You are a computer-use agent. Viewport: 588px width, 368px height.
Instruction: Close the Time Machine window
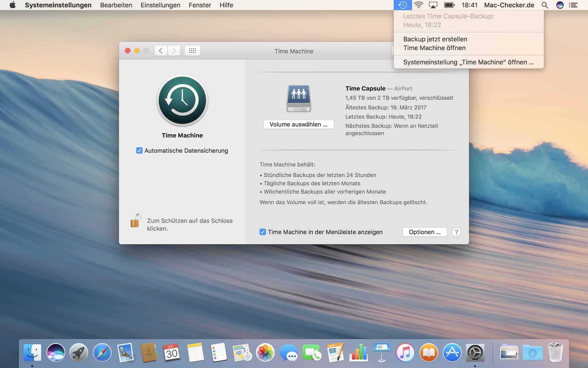pos(128,51)
